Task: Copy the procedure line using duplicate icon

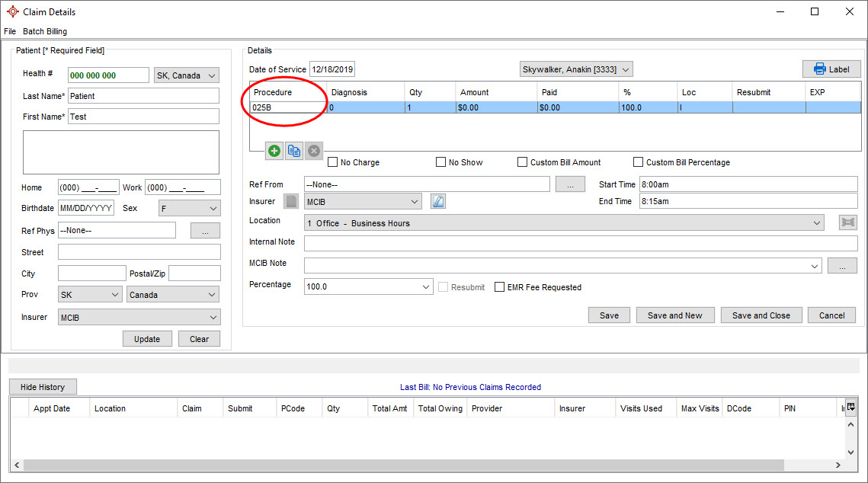Action: click(294, 151)
